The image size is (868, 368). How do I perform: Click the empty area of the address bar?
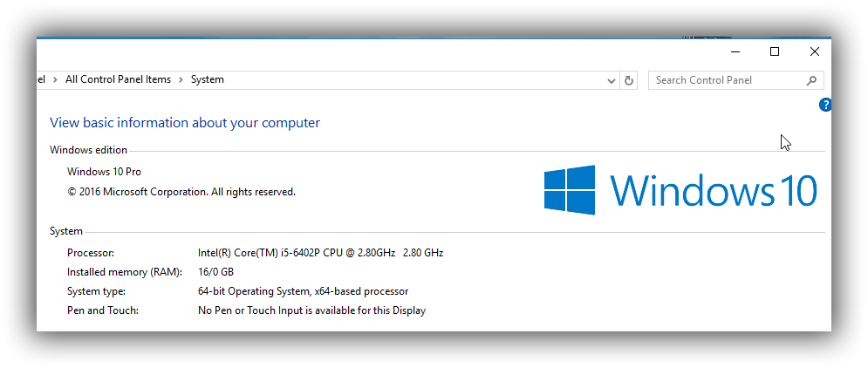tap(415, 80)
